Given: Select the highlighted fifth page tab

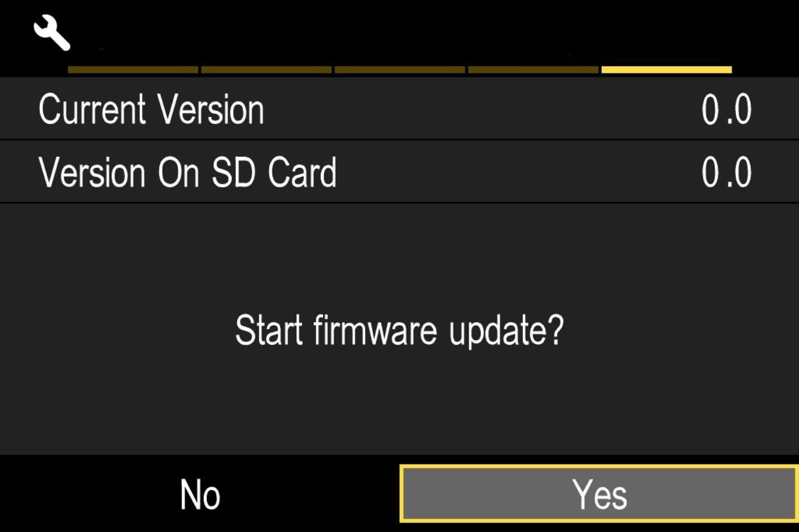Looking at the screenshot, I should click(667, 70).
